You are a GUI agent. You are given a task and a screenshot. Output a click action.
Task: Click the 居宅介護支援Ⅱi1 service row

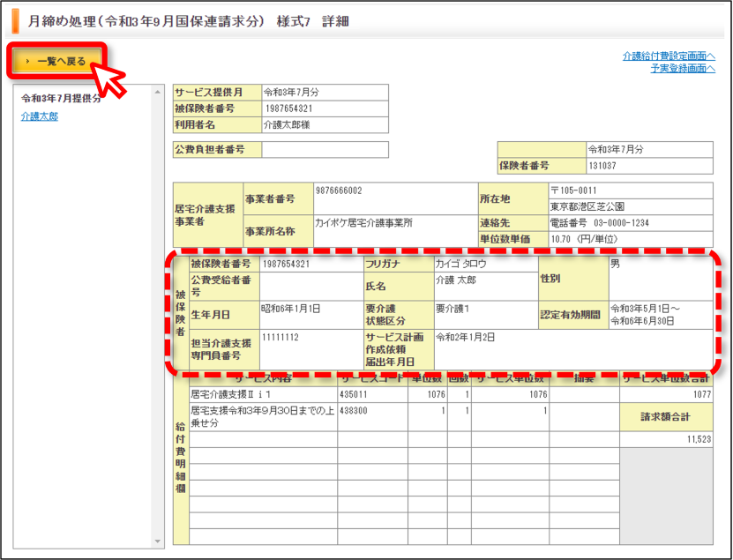pyautogui.click(x=451, y=394)
